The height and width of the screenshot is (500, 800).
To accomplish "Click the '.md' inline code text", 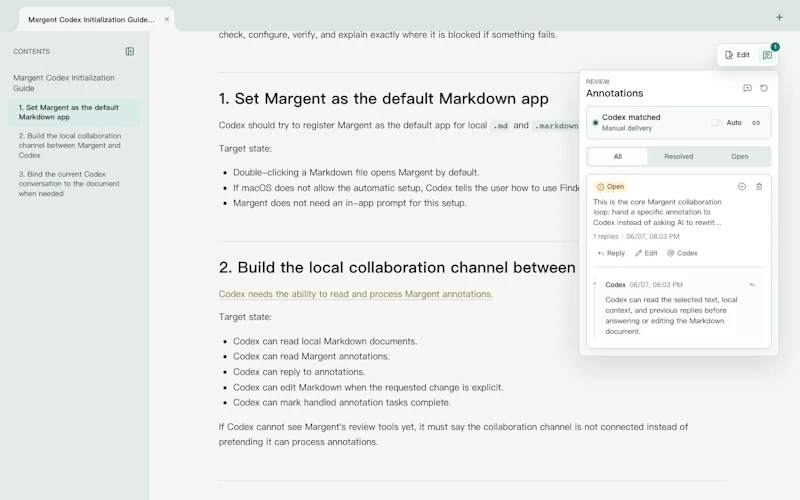I will pos(501,126).
